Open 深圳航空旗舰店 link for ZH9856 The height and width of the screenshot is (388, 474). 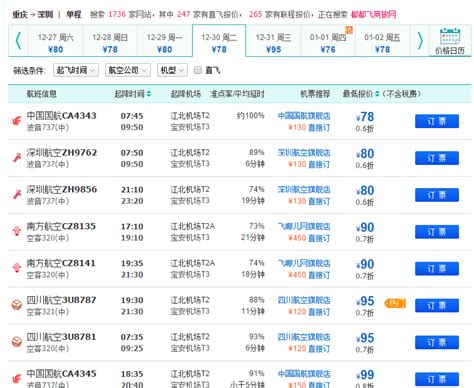coord(304,189)
